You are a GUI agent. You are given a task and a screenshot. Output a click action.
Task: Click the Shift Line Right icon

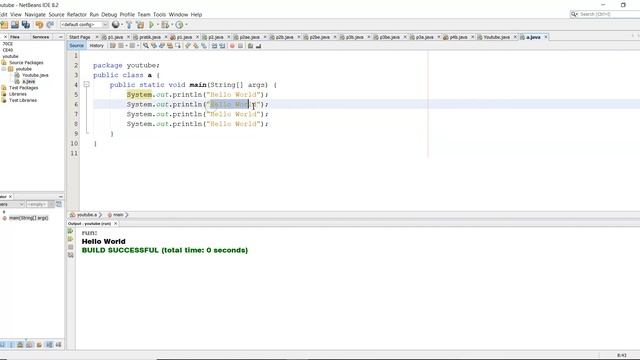pos(222,46)
